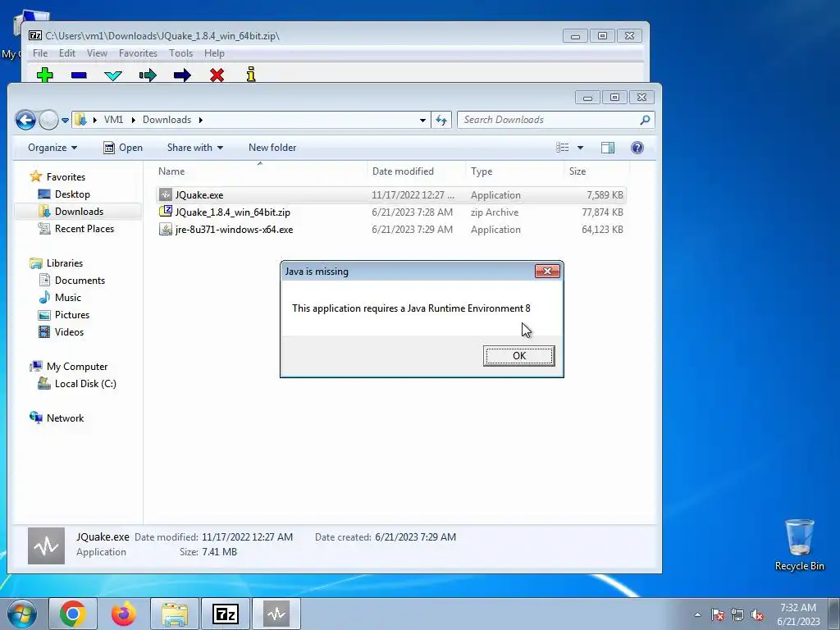Click VM1 in the address breadcrumb
Screen dimensions: 840x630
pos(113,120)
